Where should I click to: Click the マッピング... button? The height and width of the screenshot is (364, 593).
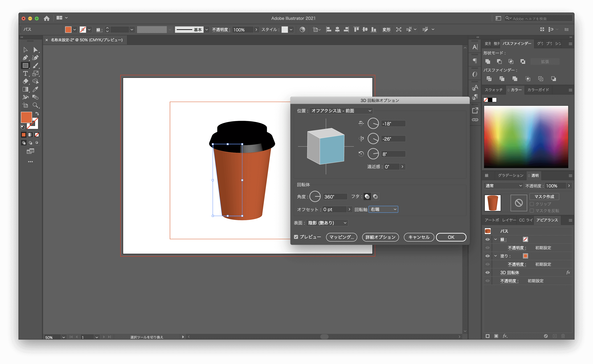[342, 237]
